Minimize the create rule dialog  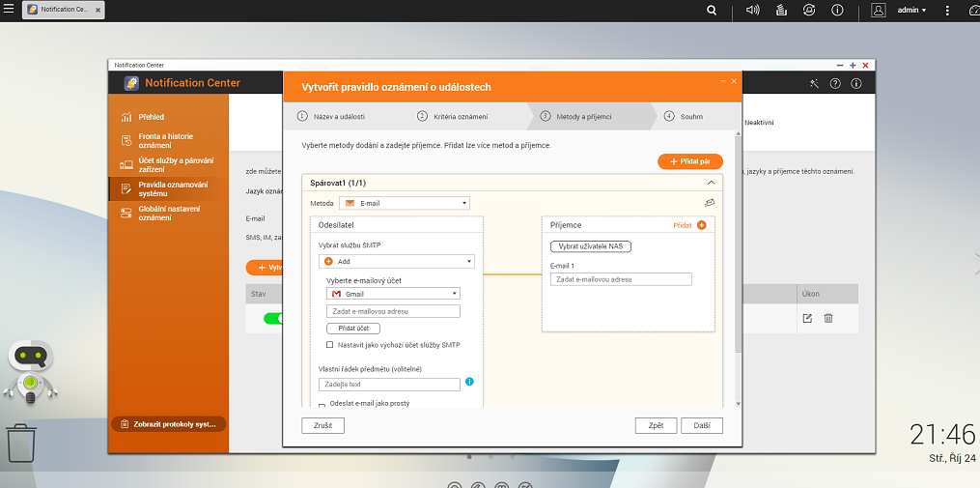(723, 81)
